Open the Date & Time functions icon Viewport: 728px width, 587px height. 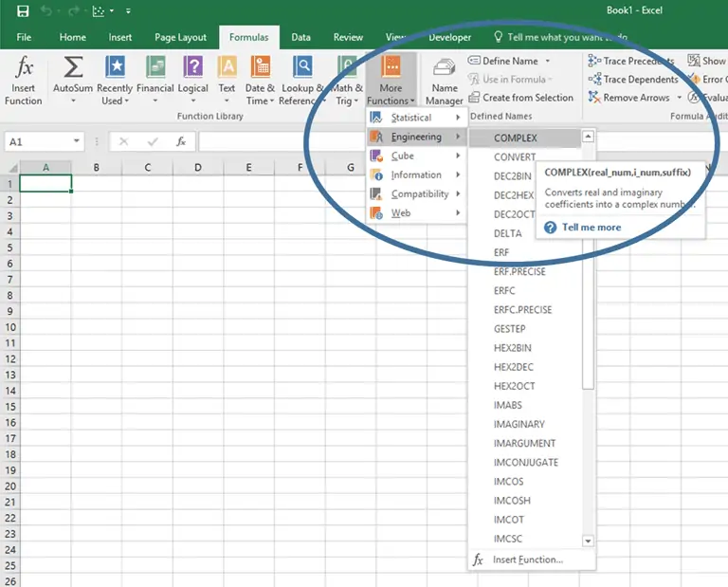(261, 66)
